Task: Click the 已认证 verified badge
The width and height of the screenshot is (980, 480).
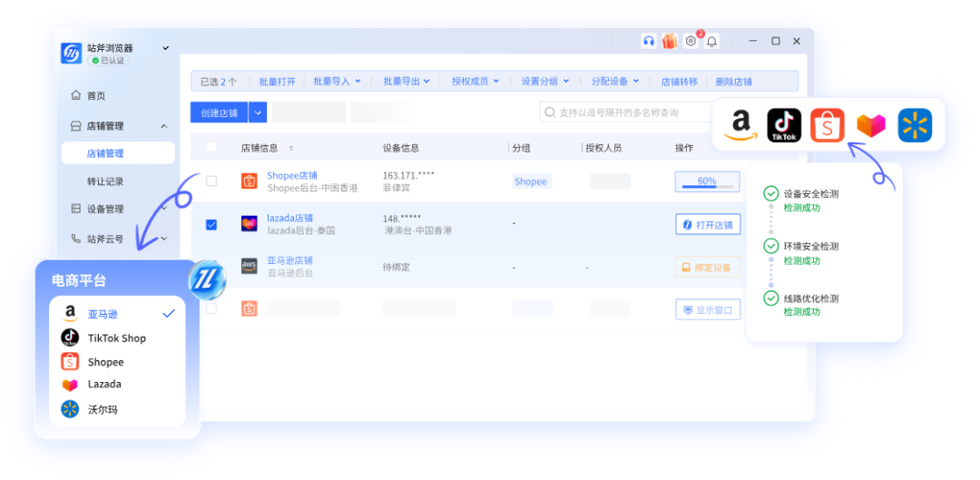Action: click(x=109, y=61)
